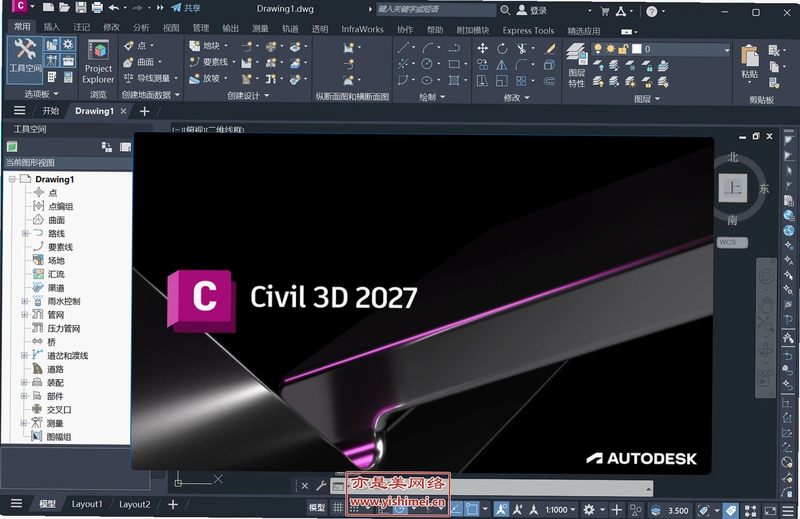
Task: Select 道路 corridors in prospector tree
Action: [55, 369]
